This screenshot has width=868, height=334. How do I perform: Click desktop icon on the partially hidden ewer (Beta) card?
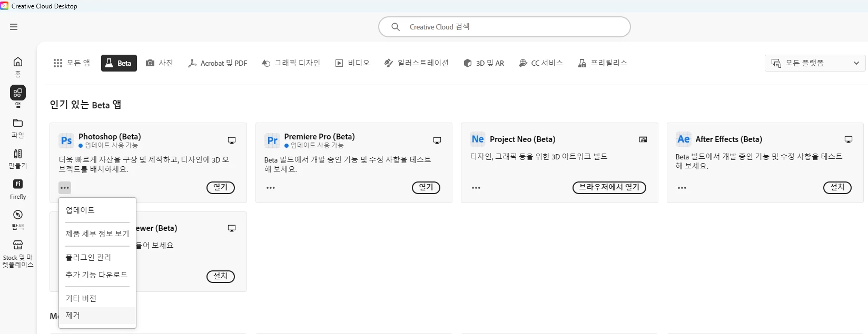click(232, 228)
